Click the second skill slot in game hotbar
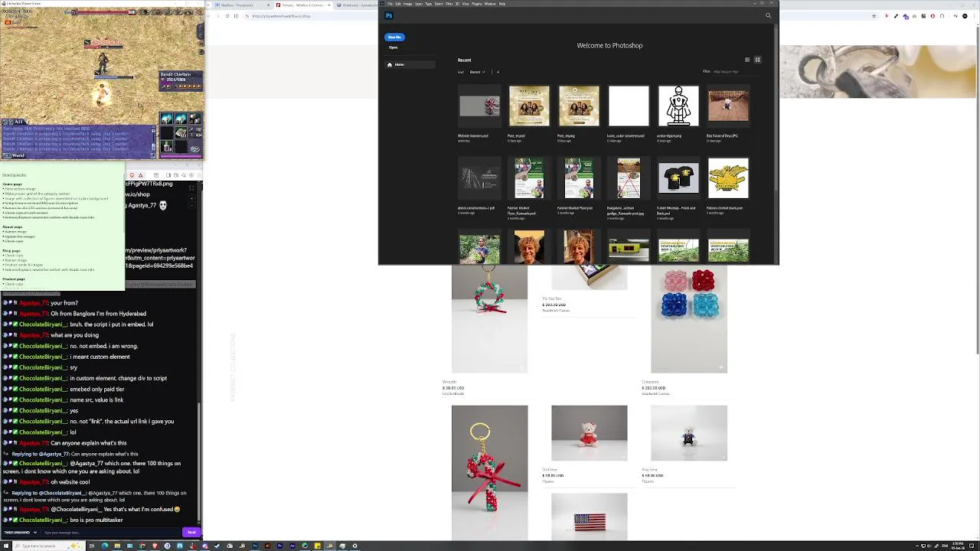Viewport: 980px width, 551px height. [181, 118]
